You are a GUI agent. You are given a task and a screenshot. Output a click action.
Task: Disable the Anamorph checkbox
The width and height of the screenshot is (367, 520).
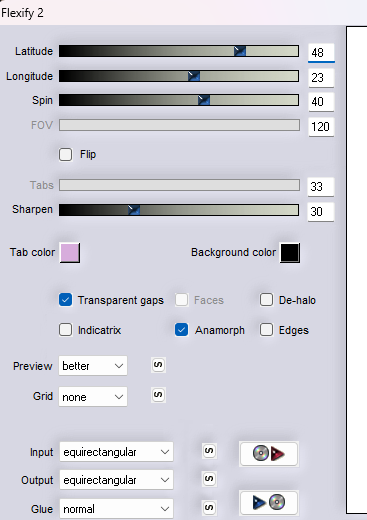pyautogui.click(x=181, y=330)
